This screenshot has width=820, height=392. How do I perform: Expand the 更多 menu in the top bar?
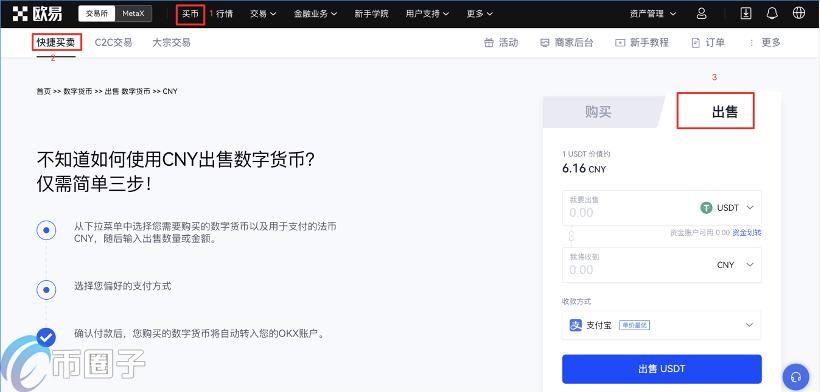tap(480, 14)
